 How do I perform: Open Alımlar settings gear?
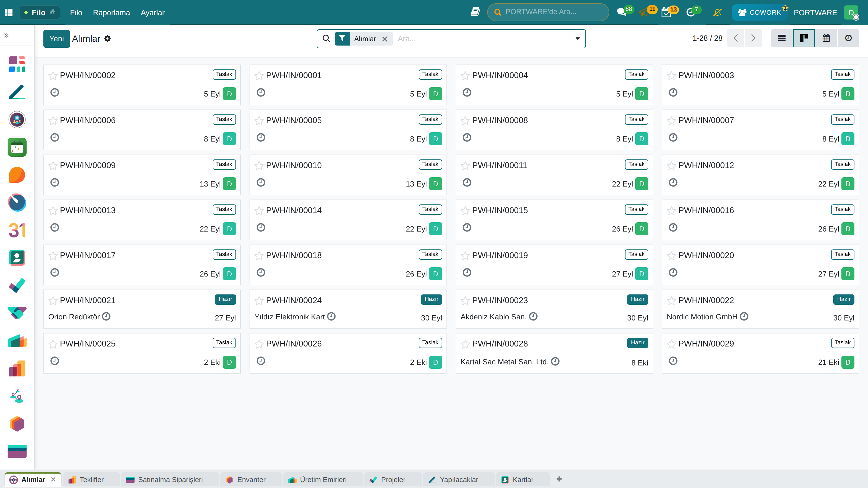coord(107,39)
